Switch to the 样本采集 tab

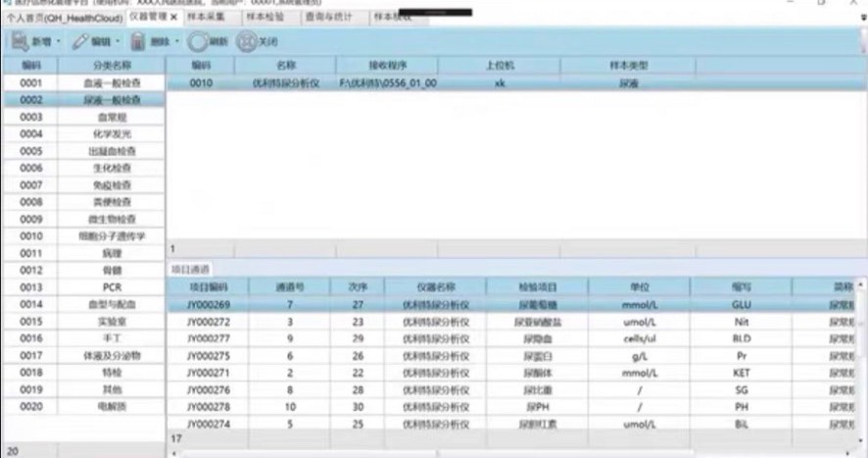click(x=206, y=18)
